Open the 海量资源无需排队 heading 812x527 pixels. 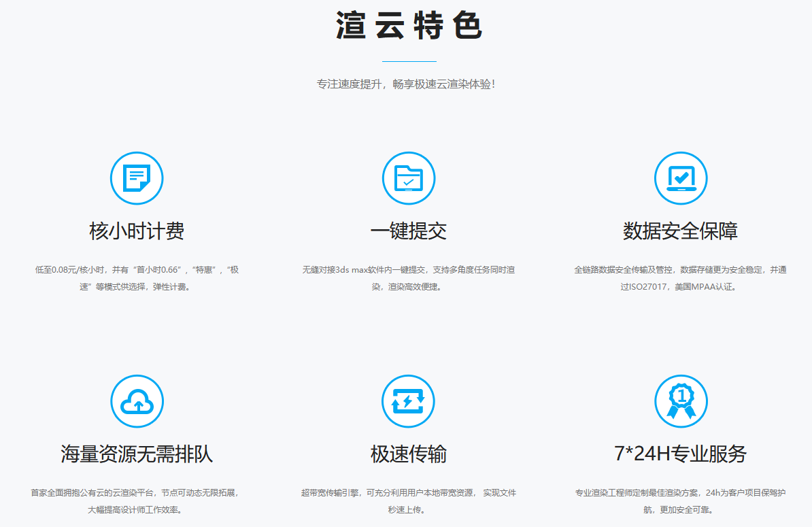point(137,454)
